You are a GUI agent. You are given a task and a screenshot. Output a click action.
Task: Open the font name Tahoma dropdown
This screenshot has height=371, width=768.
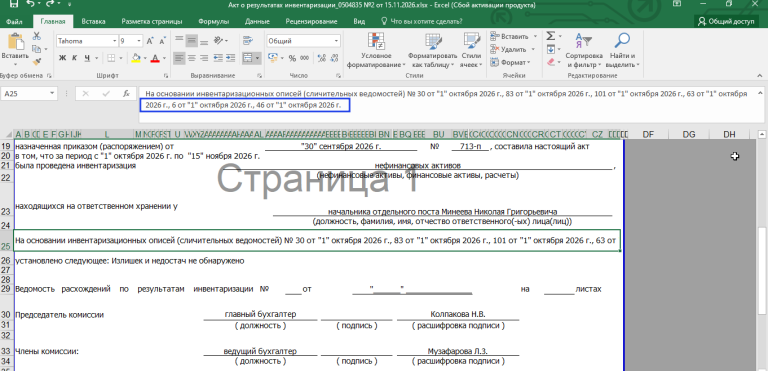pos(115,41)
